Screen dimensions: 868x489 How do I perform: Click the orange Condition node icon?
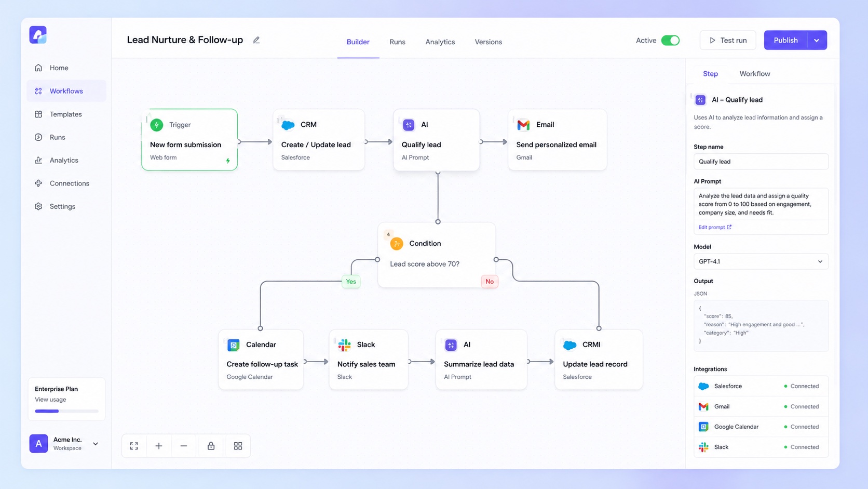[x=397, y=243]
